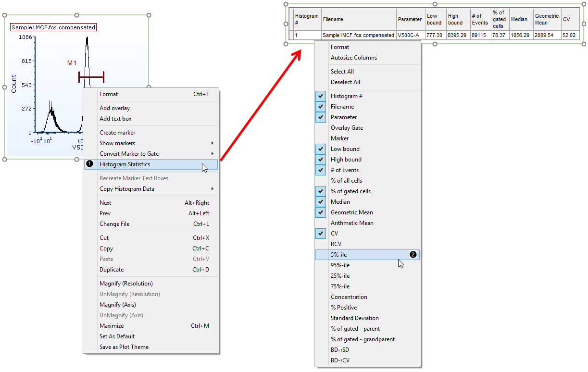
Task: Click Create marker menu entry
Action: click(117, 133)
